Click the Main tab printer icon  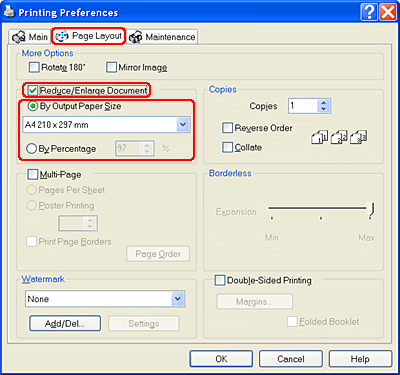click(19, 37)
